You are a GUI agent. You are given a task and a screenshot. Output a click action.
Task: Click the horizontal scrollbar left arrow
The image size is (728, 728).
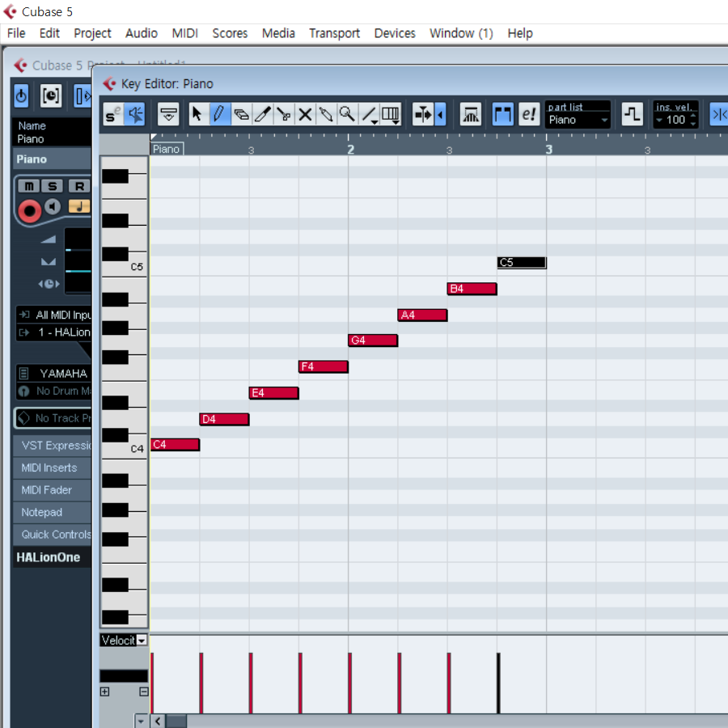[158, 721]
